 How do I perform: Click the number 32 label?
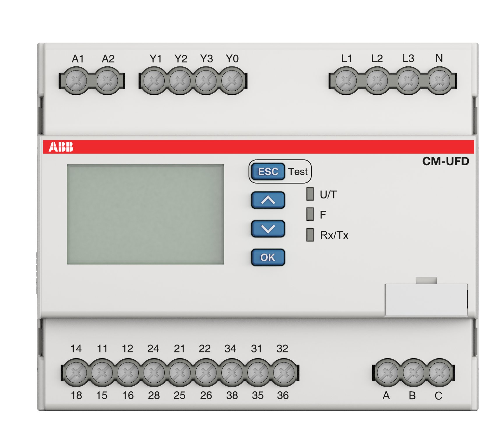pos(282,349)
